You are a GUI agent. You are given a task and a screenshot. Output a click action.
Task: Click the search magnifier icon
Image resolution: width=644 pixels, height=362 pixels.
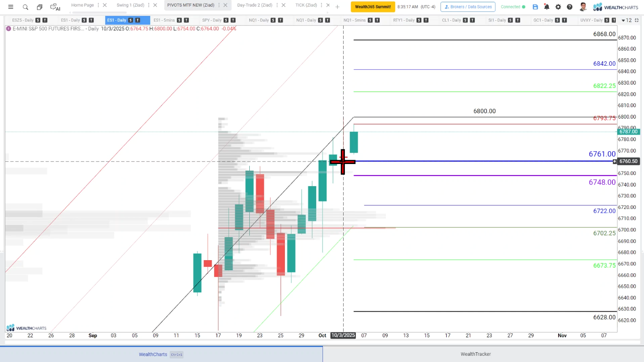point(26,7)
